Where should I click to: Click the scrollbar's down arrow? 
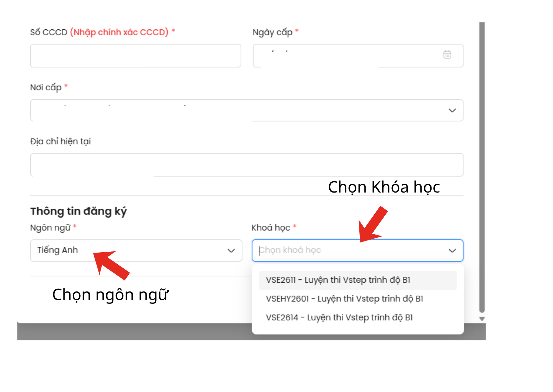[x=482, y=319]
